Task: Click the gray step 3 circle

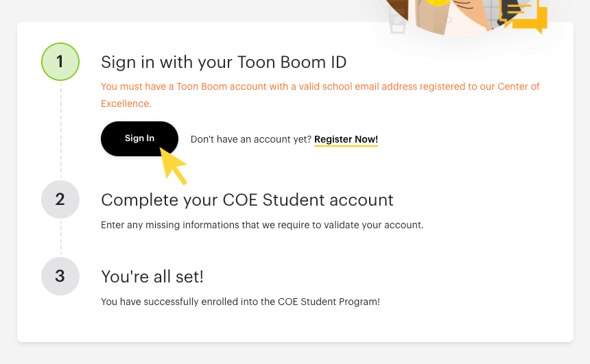Action: coord(60,276)
